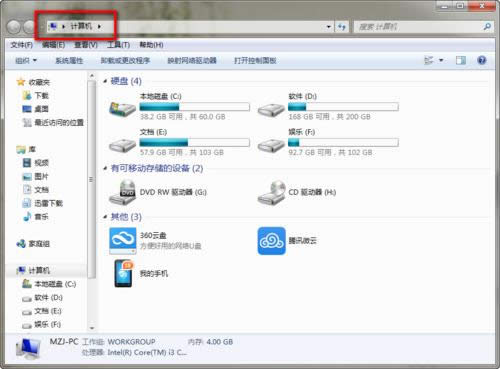Open the 我的手机 phone icon
This screenshot has height=369, width=500.
[124, 273]
